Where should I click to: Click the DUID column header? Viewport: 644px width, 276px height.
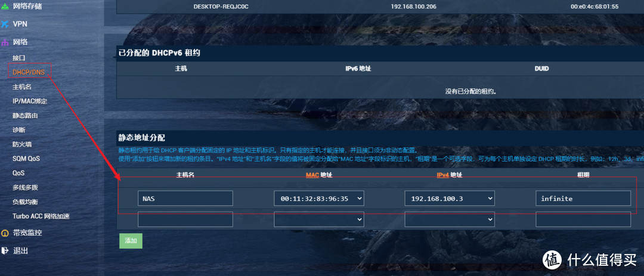pyautogui.click(x=541, y=69)
